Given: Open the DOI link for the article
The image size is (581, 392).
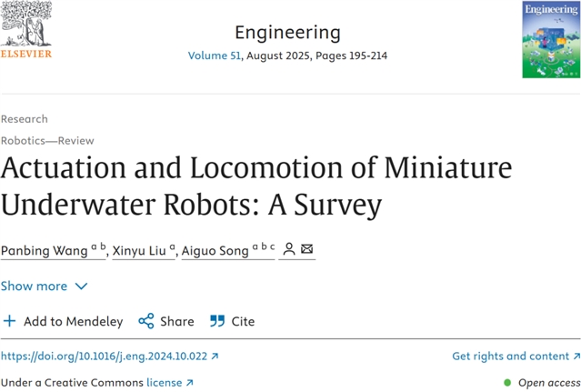Looking at the screenshot, I should 109,357.
